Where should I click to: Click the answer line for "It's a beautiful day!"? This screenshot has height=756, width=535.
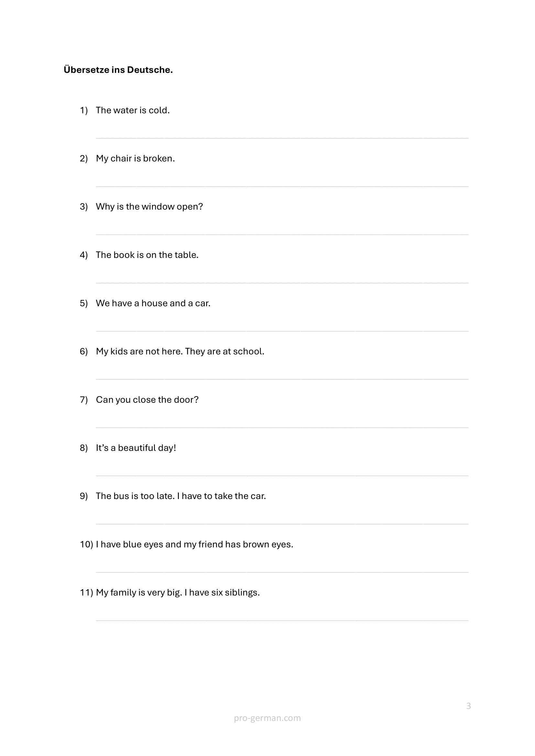click(x=282, y=475)
